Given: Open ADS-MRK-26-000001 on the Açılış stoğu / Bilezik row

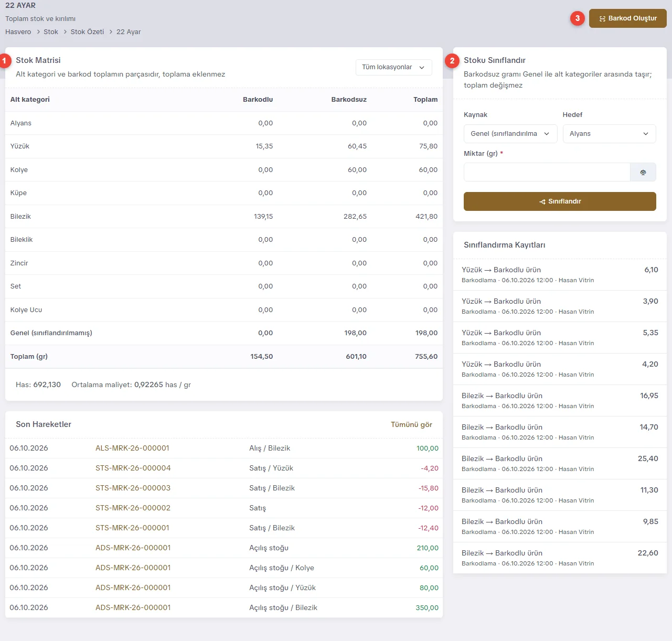Looking at the screenshot, I should [x=133, y=607].
